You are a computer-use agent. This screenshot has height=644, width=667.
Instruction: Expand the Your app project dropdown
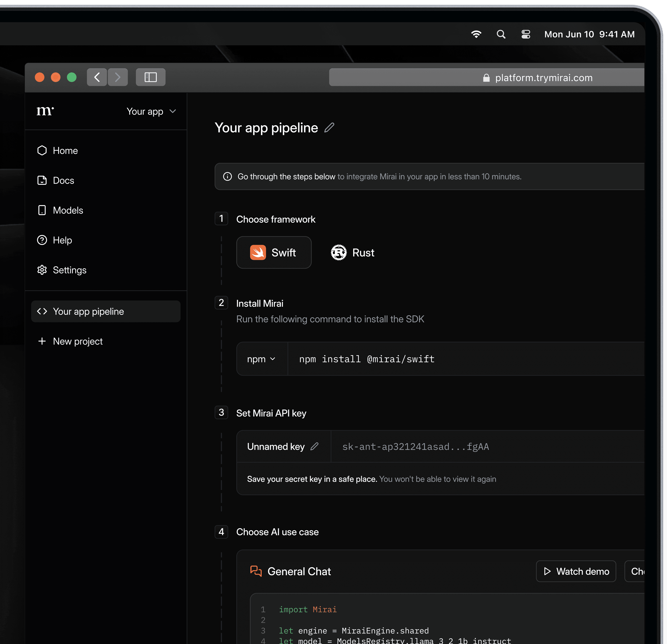(151, 111)
